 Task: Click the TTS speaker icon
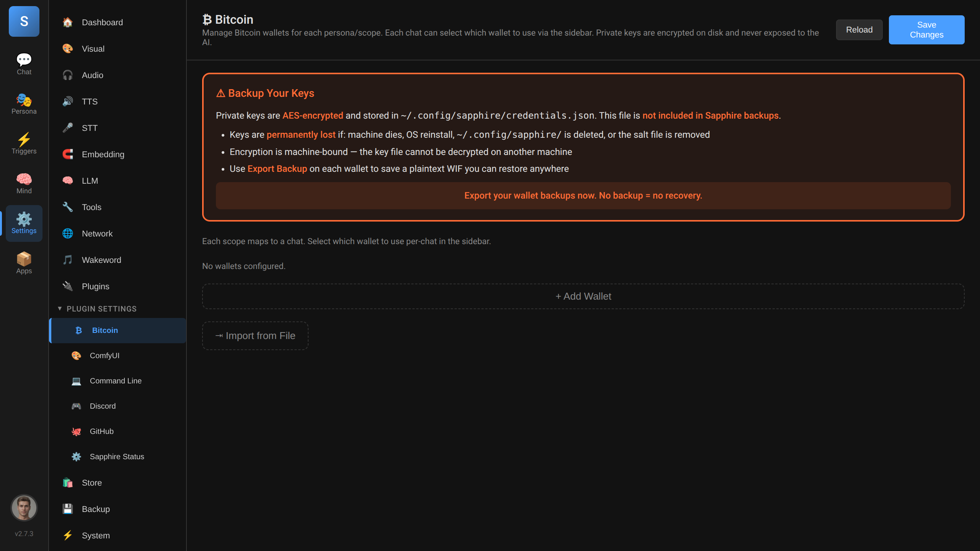(x=68, y=101)
